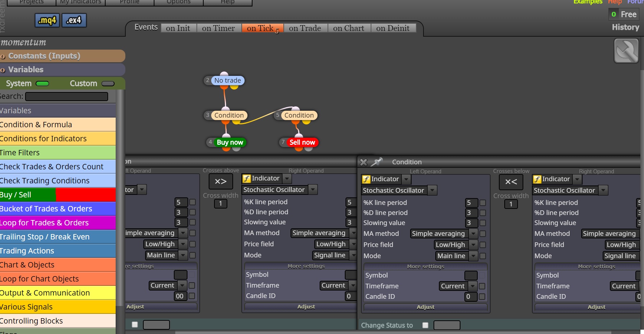Toggle the Custom variables switch
This screenshot has height=334, width=644.
coord(108,84)
